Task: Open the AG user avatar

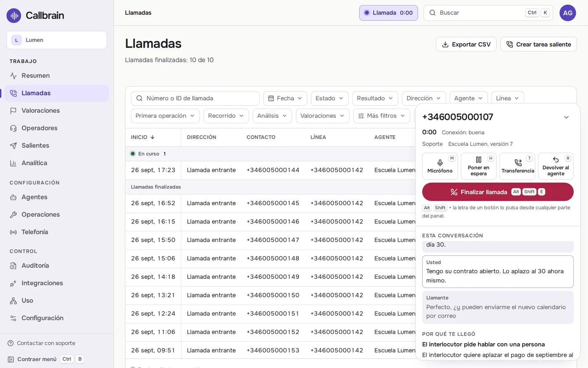Action: click(x=567, y=13)
